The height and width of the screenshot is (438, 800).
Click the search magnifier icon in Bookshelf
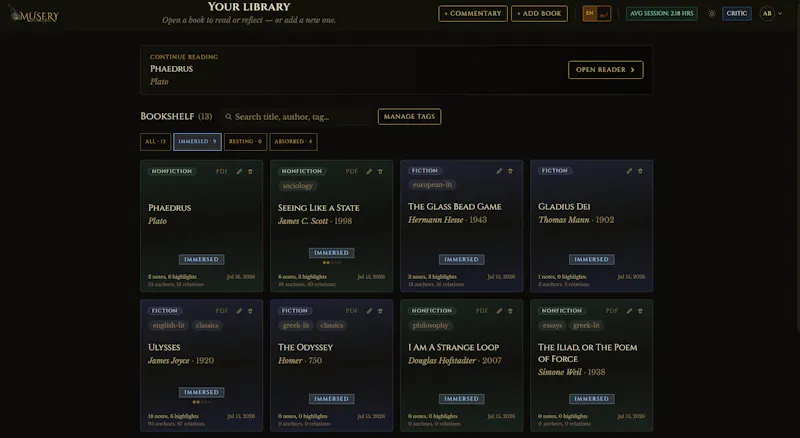point(228,117)
